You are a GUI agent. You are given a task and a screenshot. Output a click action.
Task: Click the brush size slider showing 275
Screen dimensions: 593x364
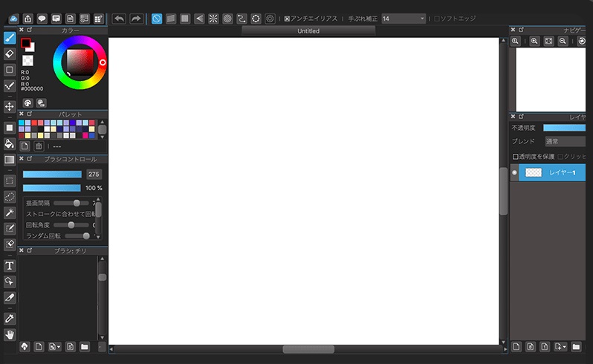coord(52,175)
